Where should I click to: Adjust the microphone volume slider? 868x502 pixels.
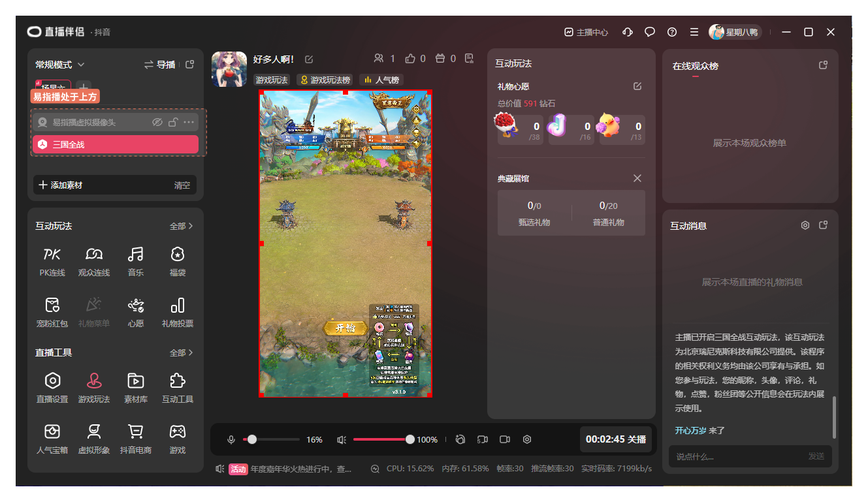point(271,440)
